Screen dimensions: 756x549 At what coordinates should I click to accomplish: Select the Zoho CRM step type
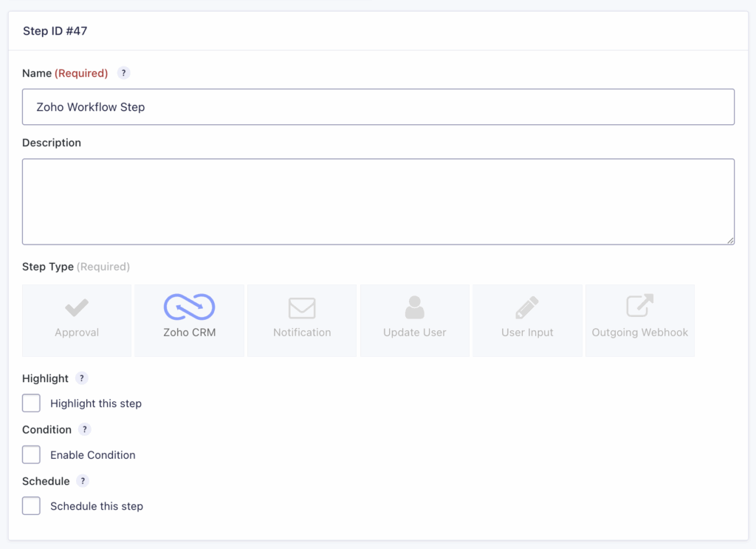coord(189,320)
